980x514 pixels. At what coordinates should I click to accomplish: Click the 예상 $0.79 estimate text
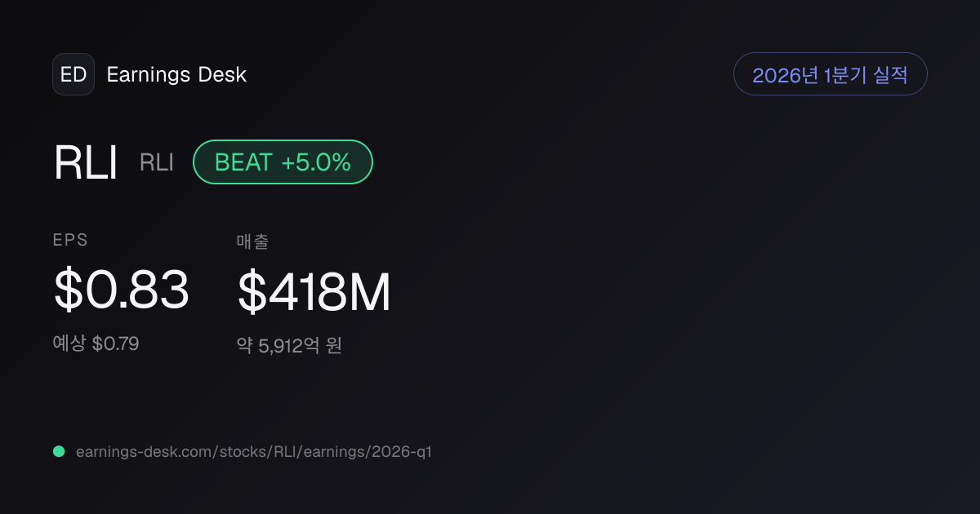point(96,343)
